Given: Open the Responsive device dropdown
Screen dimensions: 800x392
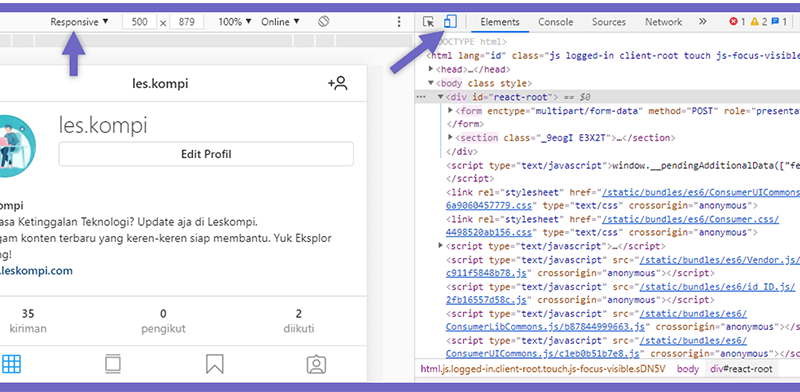Looking at the screenshot, I should [x=80, y=22].
